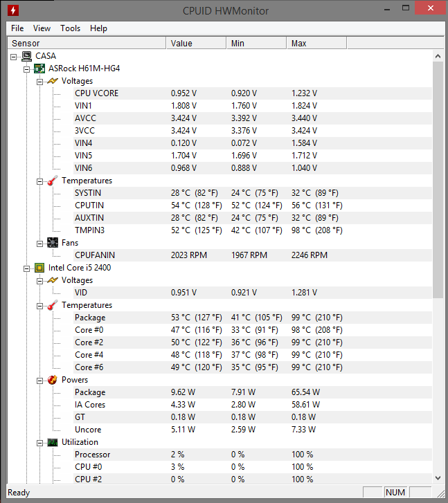Click the scrollbar down arrow

pos(438,478)
